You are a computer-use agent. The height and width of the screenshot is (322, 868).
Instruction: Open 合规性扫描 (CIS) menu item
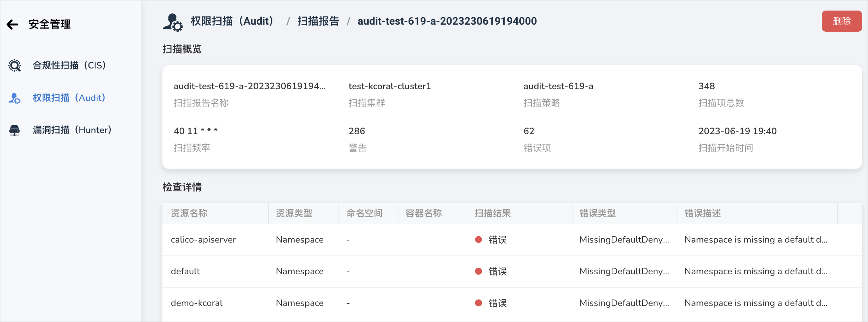[x=69, y=65]
